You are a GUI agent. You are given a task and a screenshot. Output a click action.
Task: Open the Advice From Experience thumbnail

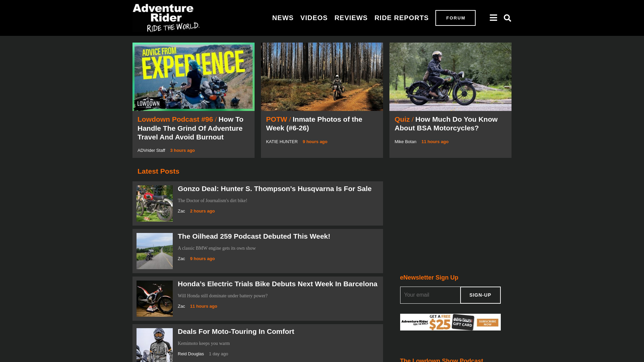pyautogui.click(x=194, y=77)
